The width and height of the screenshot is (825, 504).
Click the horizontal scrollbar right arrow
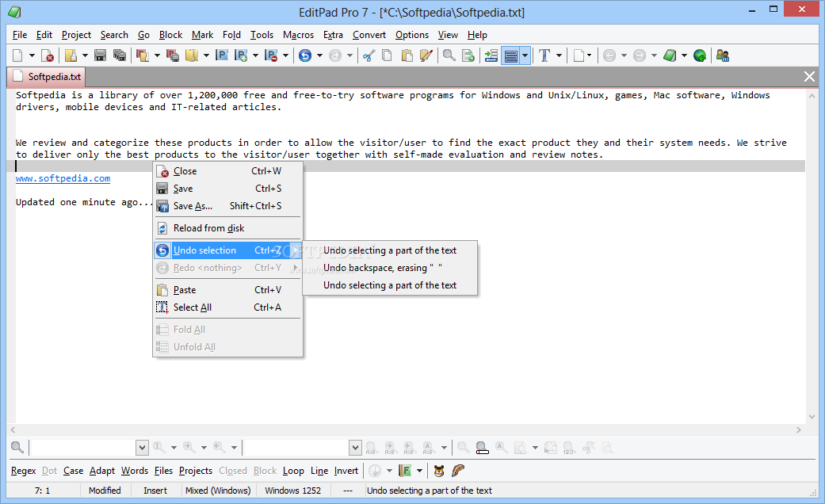[x=799, y=430]
